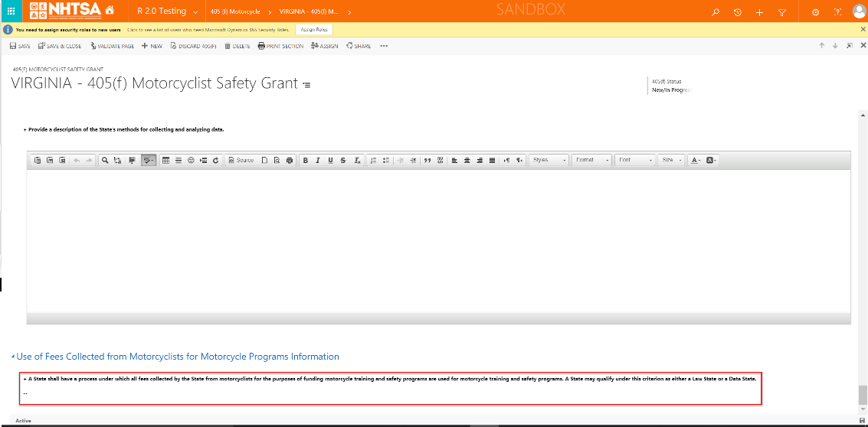
Task: Click the Preview icon in the editor
Action: (x=277, y=160)
